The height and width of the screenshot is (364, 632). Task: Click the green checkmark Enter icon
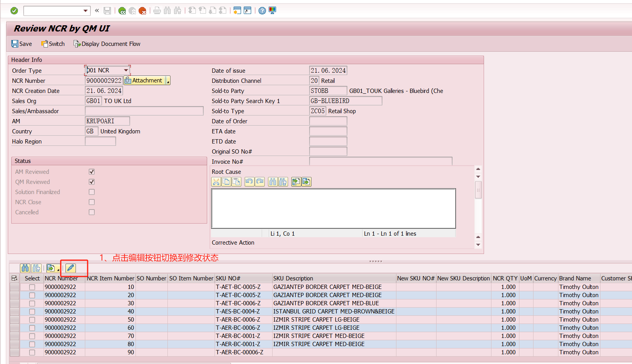tap(14, 11)
